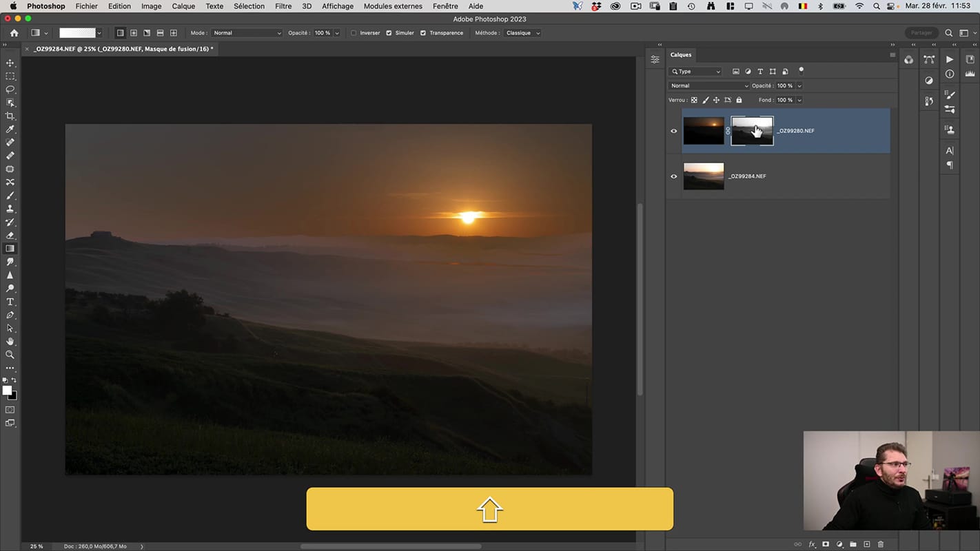The image size is (980, 551).
Task: Open the Méthode Classique dropdown
Action: click(522, 33)
